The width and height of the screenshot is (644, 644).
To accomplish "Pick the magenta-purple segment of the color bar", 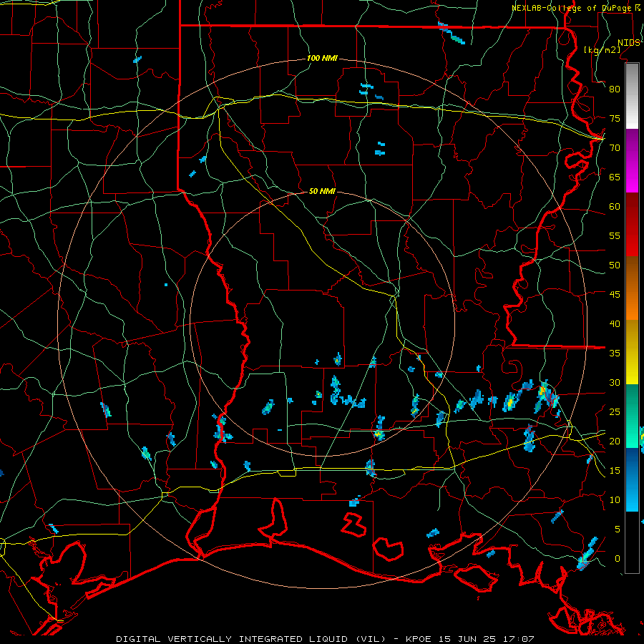I will click(x=632, y=160).
